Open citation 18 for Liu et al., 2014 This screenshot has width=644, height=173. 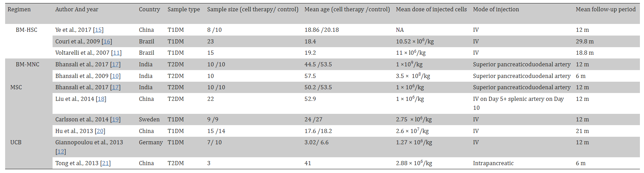coord(101,99)
